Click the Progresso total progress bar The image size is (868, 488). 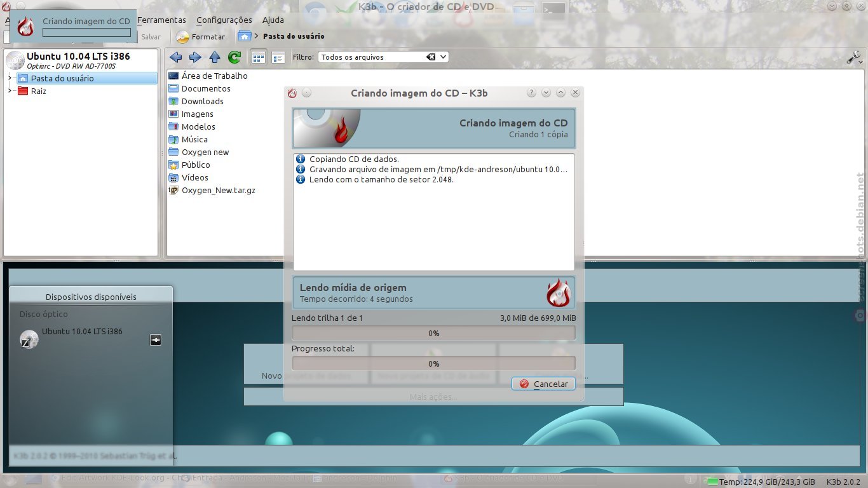click(x=433, y=363)
